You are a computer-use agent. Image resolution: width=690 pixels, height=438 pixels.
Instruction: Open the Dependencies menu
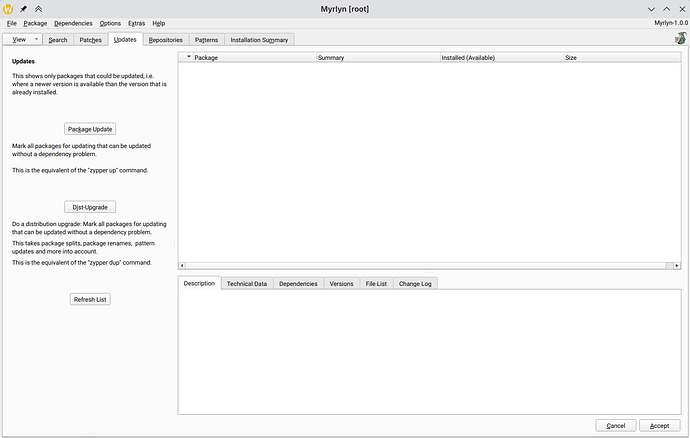tap(73, 23)
